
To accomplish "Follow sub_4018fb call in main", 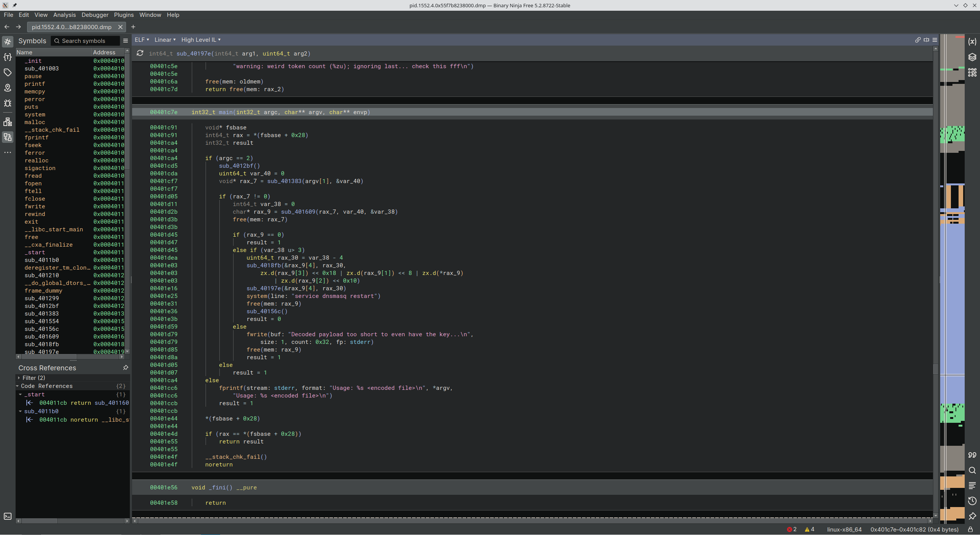I will (264, 265).
